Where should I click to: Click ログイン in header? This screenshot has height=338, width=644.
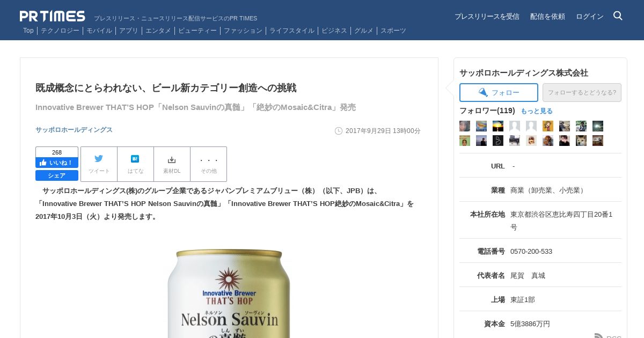[x=589, y=17]
